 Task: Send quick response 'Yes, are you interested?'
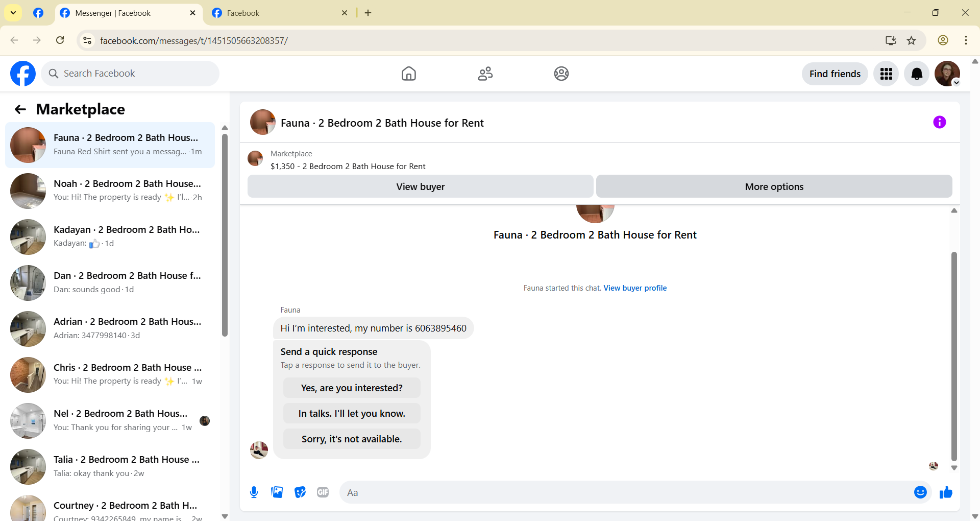coord(352,388)
